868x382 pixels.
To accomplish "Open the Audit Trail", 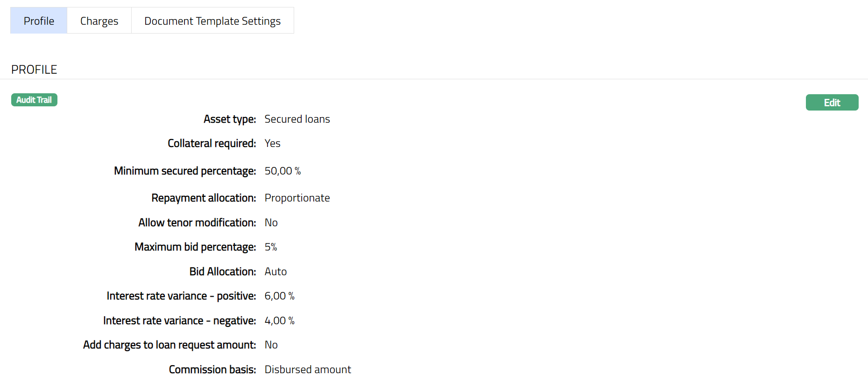I will (34, 100).
